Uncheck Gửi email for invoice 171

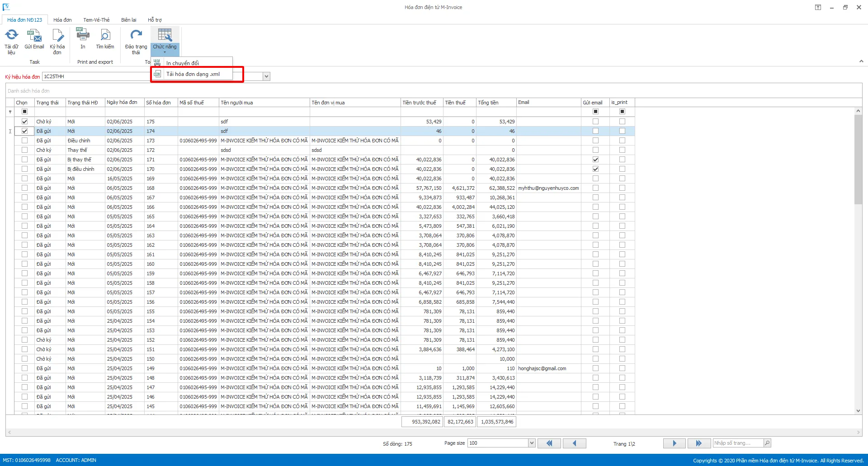point(595,160)
